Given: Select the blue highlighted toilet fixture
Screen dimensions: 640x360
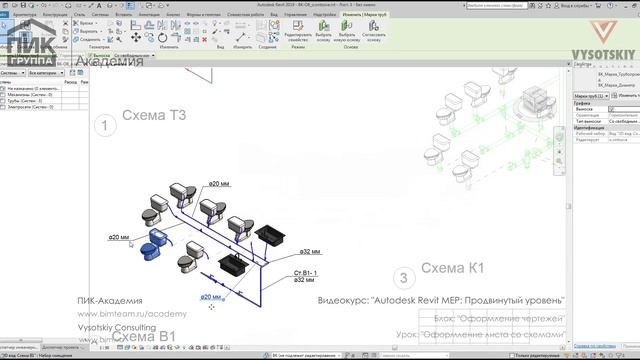Looking at the screenshot, I should [153, 245].
